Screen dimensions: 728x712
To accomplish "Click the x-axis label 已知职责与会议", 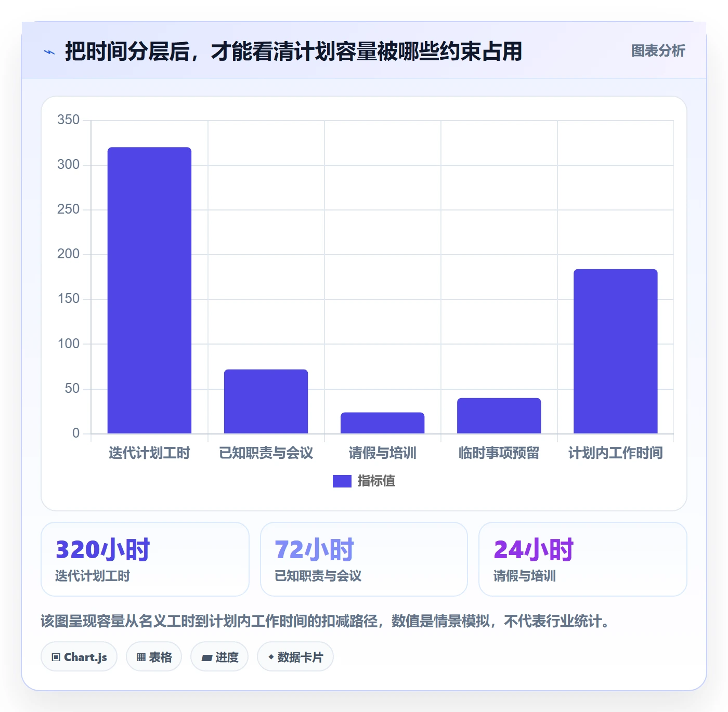I will (x=266, y=453).
